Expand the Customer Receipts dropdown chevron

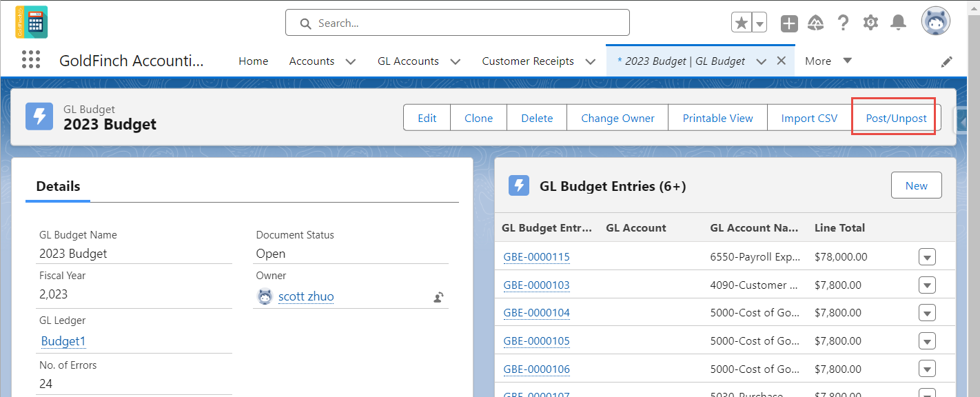[590, 61]
